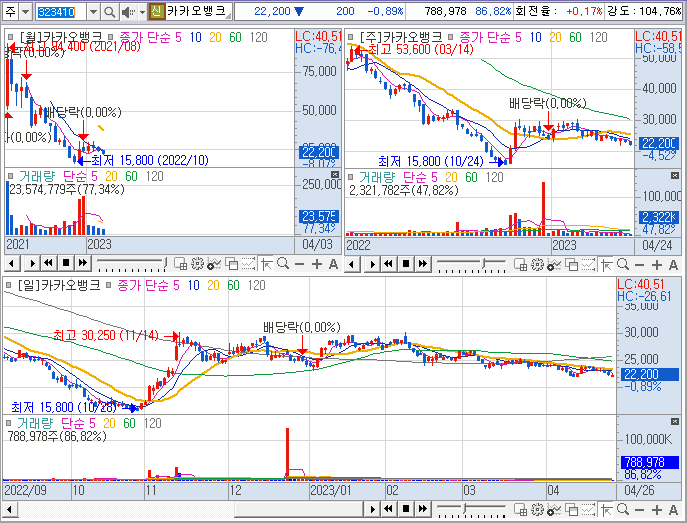Click dotted-range chart icon in monthly toolbar
Image resolution: width=687 pixels, height=523 pixels.
pyautogui.click(x=248, y=264)
